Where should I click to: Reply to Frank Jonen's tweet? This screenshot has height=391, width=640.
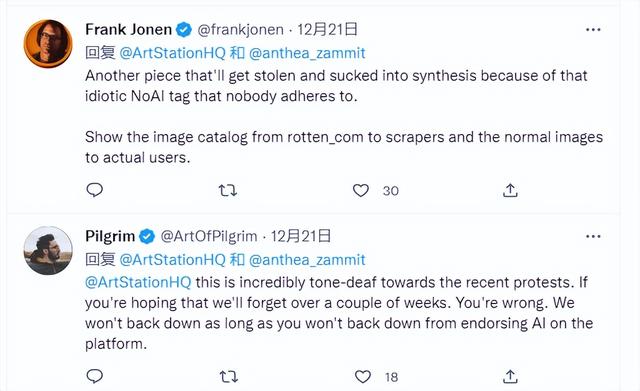[95, 190]
